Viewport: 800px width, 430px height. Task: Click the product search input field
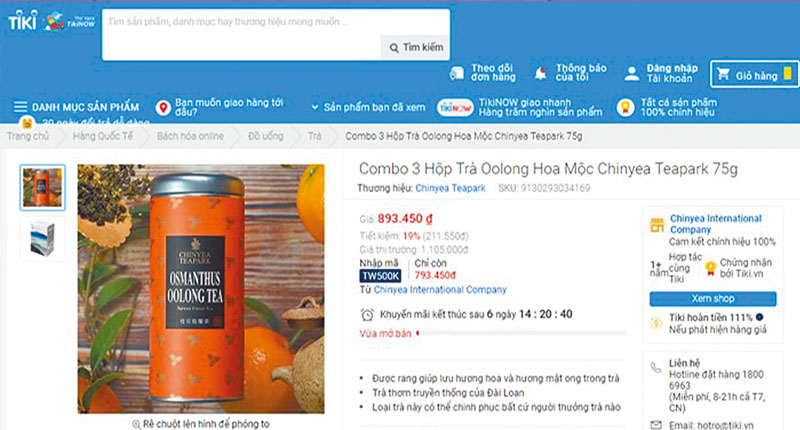click(x=241, y=35)
